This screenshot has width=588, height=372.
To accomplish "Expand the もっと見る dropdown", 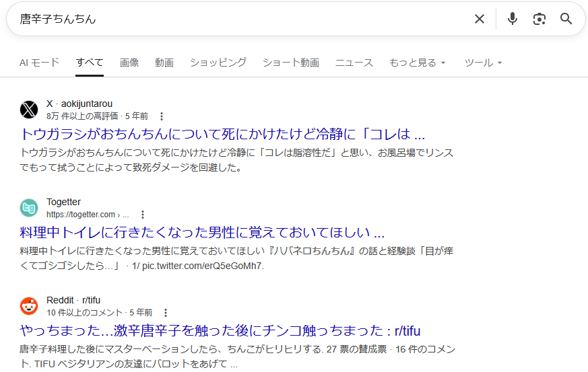I will click(x=417, y=63).
